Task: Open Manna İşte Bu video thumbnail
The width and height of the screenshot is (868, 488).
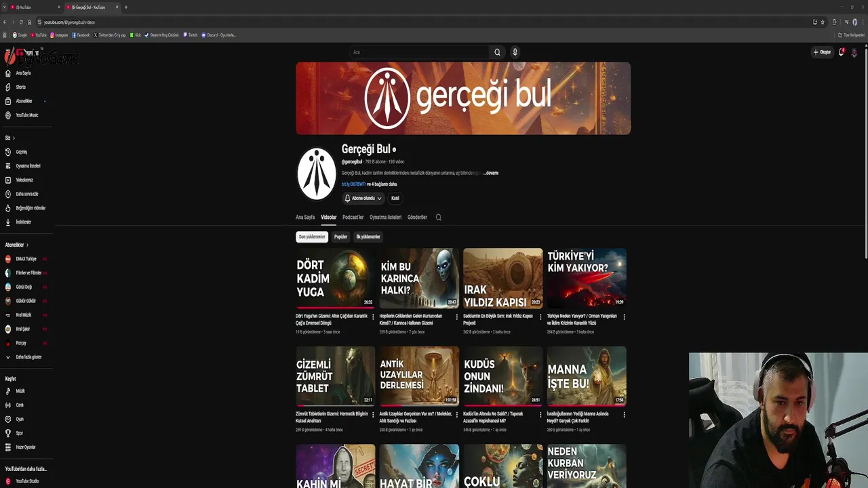Action: [587, 376]
